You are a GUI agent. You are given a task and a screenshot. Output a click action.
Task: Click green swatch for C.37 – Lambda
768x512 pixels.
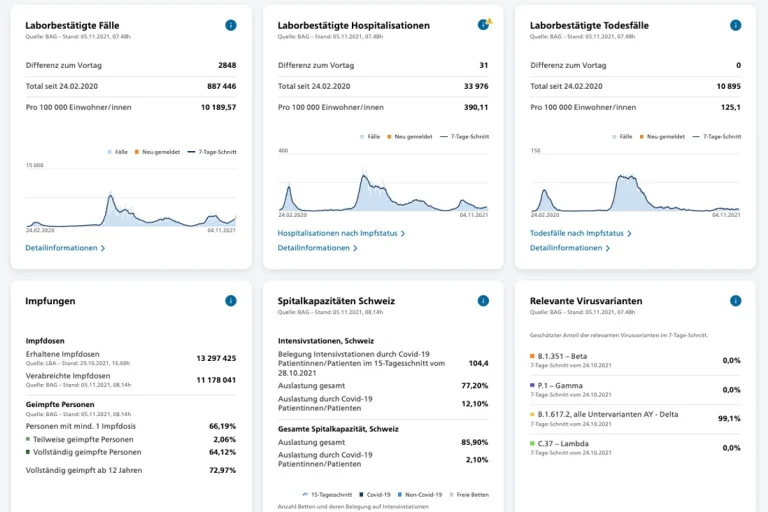click(532, 443)
